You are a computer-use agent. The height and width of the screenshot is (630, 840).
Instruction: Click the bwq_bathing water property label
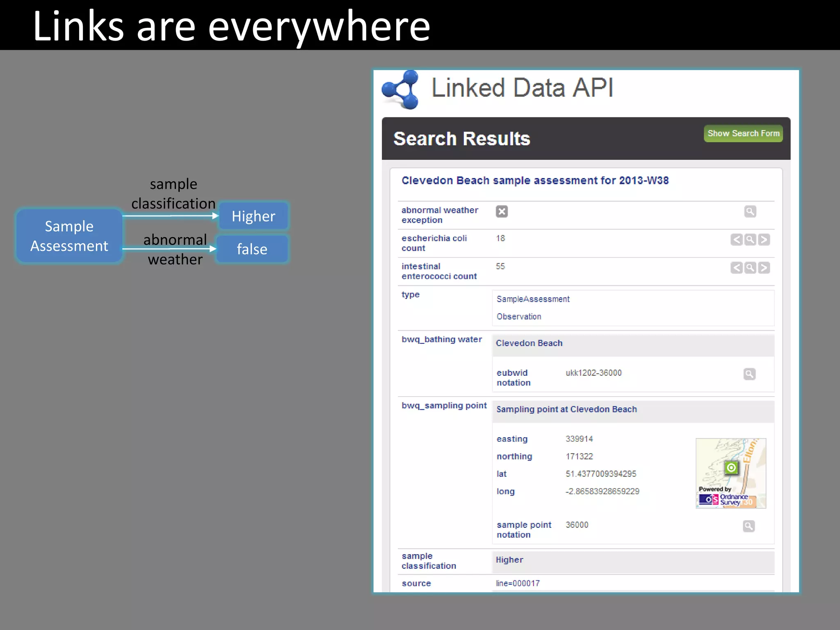coord(442,339)
